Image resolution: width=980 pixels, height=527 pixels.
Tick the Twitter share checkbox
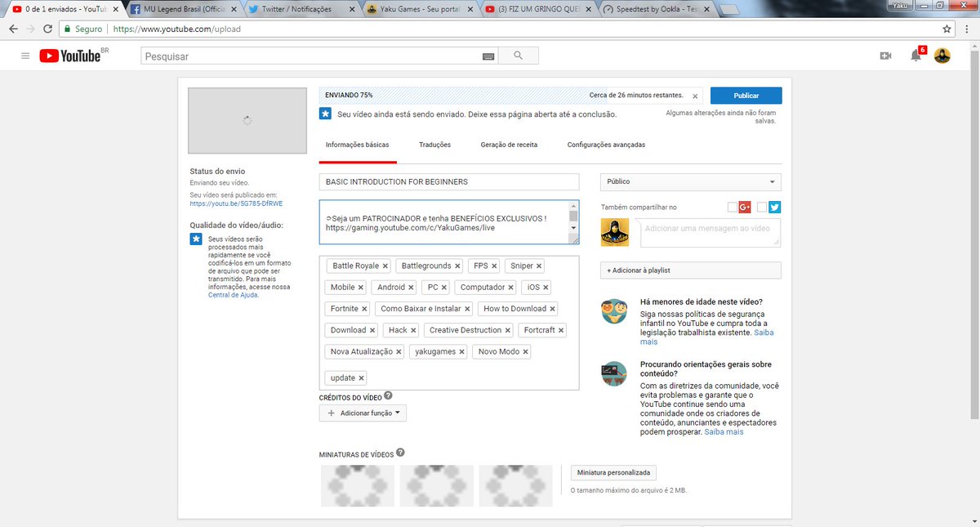[x=762, y=207]
